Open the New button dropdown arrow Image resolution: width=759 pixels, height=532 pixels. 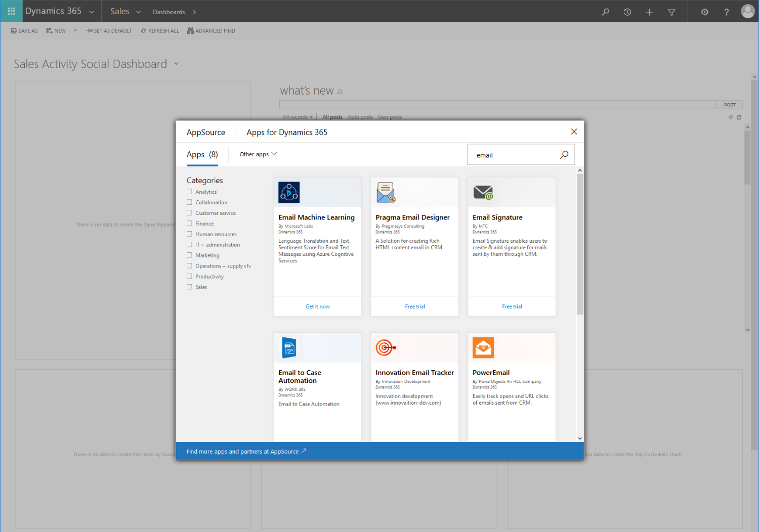click(x=75, y=31)
